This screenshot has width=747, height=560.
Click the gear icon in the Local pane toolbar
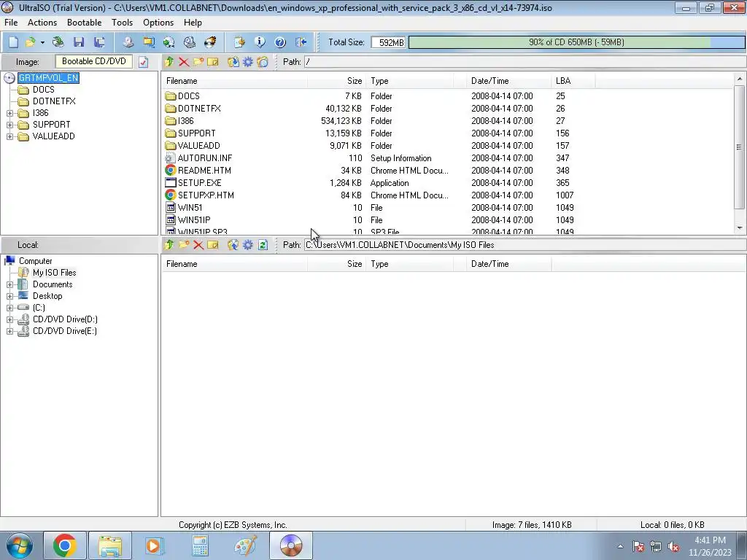click(248, 245)
